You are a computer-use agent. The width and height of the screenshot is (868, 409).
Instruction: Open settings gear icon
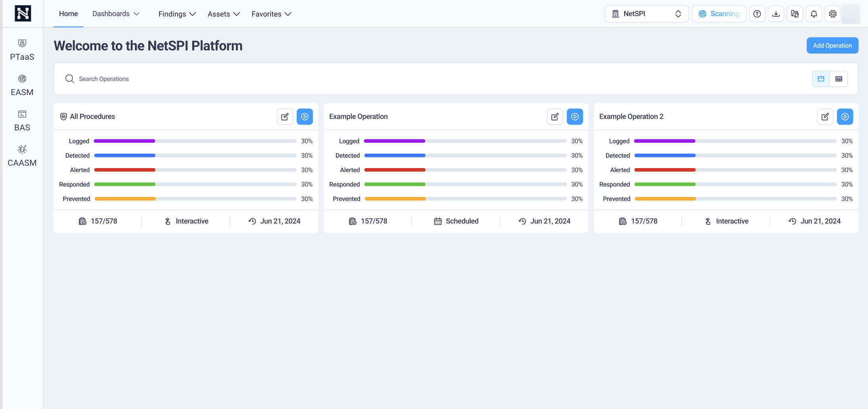click(833, 14)
